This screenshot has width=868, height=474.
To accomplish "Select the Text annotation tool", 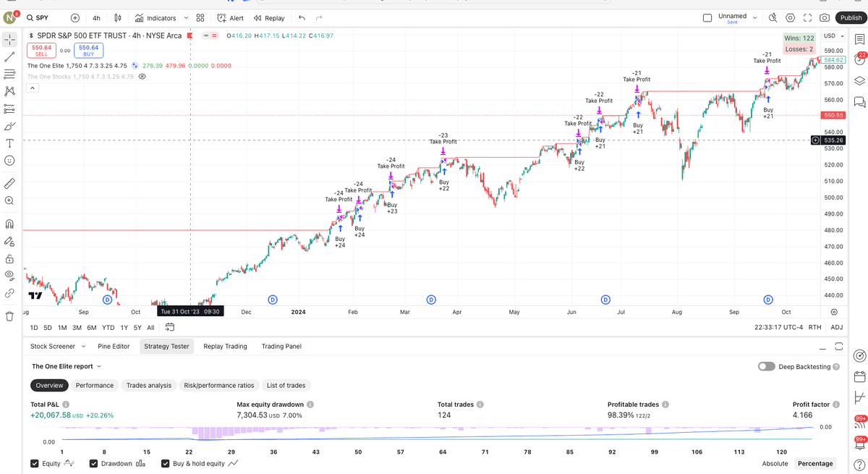I will pos(9,143).
